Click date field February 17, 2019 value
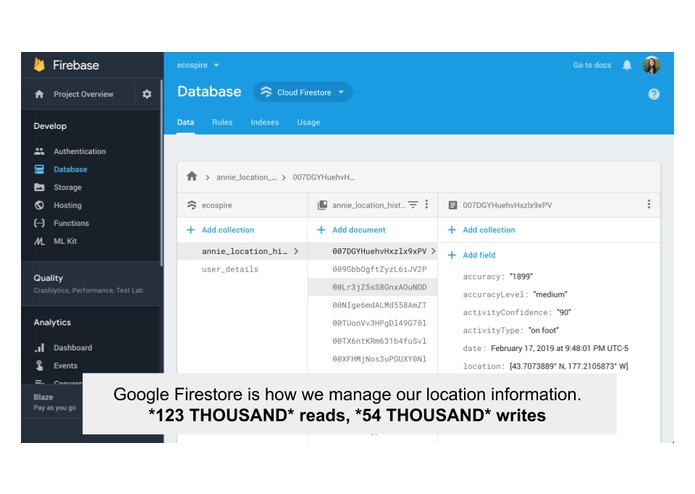 tap(559, 348)
